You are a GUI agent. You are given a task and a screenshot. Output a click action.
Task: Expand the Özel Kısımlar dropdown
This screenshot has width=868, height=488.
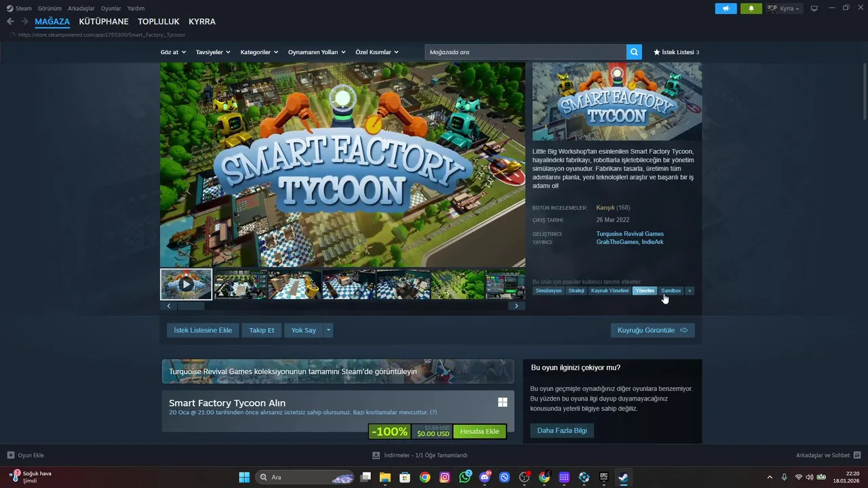click(x=377, y=52)
